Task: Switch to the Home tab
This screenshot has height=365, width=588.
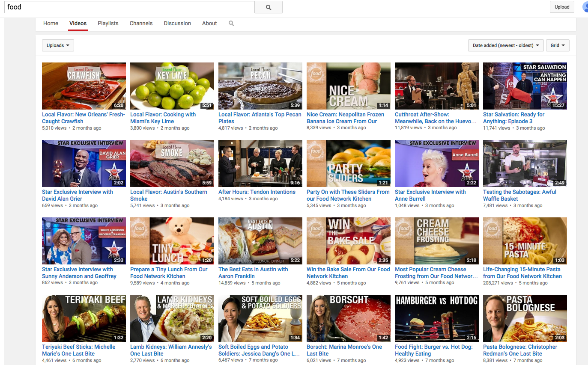Action: [x=51, y=24]
